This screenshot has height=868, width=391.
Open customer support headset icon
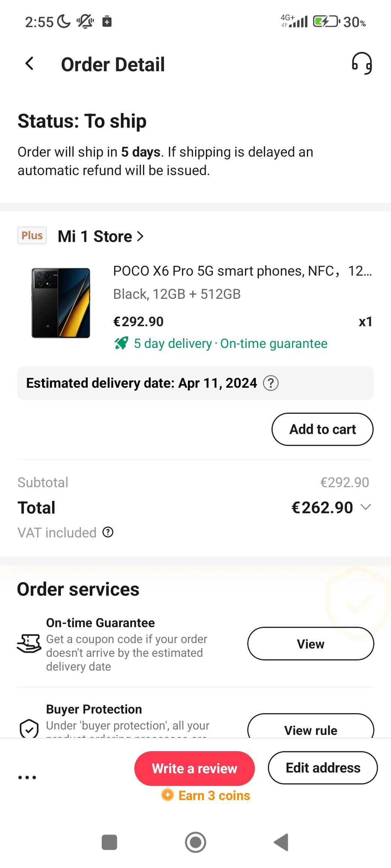click(x=361, y=63)
